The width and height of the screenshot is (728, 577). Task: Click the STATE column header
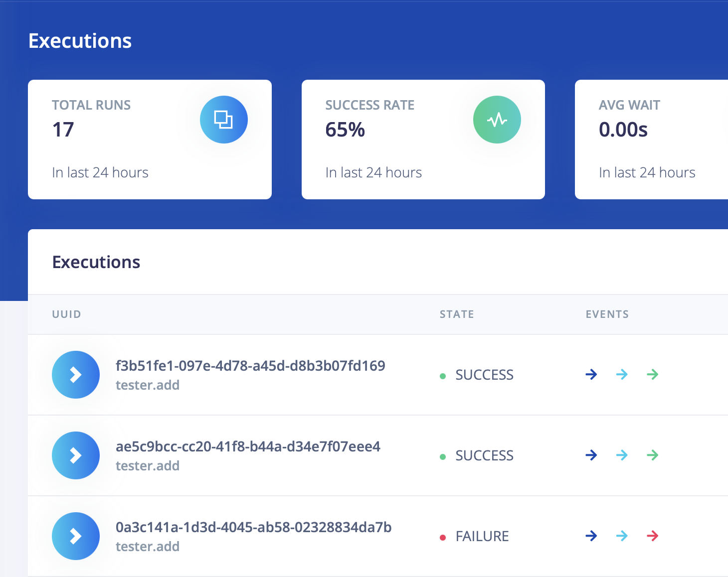pos(457,314)
